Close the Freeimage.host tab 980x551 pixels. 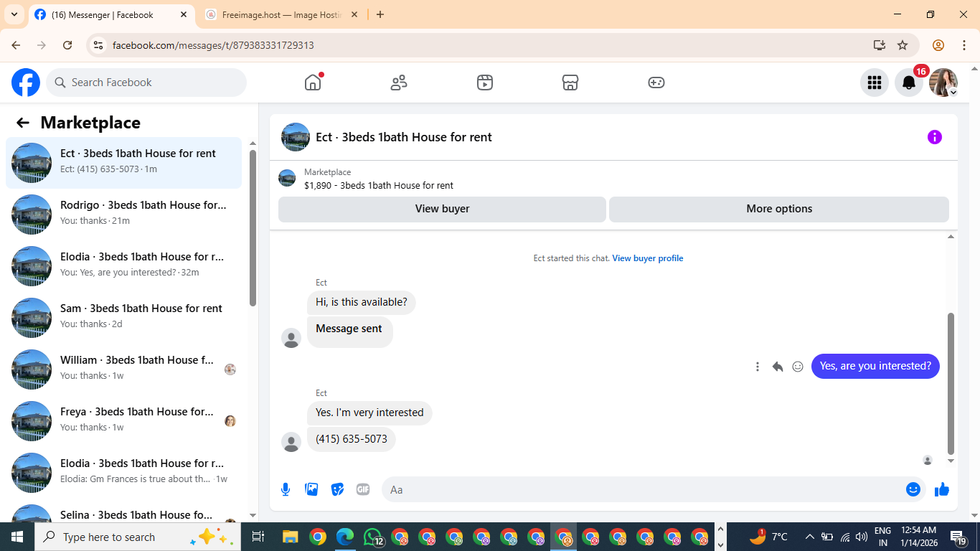point(354,14)
